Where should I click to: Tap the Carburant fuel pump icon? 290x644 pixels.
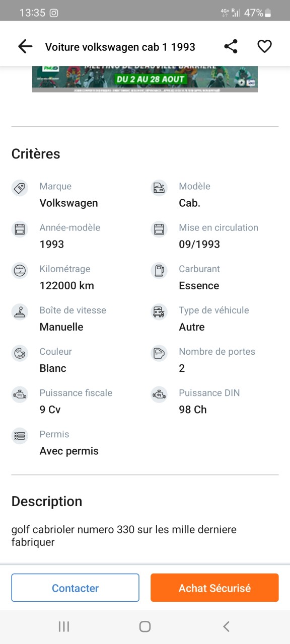159,271
